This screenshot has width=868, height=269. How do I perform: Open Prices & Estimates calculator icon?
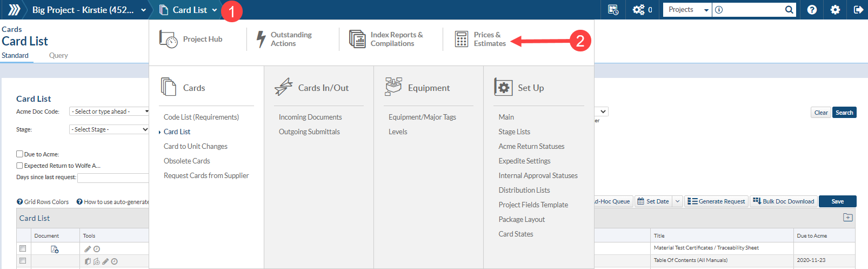point(461,39)
